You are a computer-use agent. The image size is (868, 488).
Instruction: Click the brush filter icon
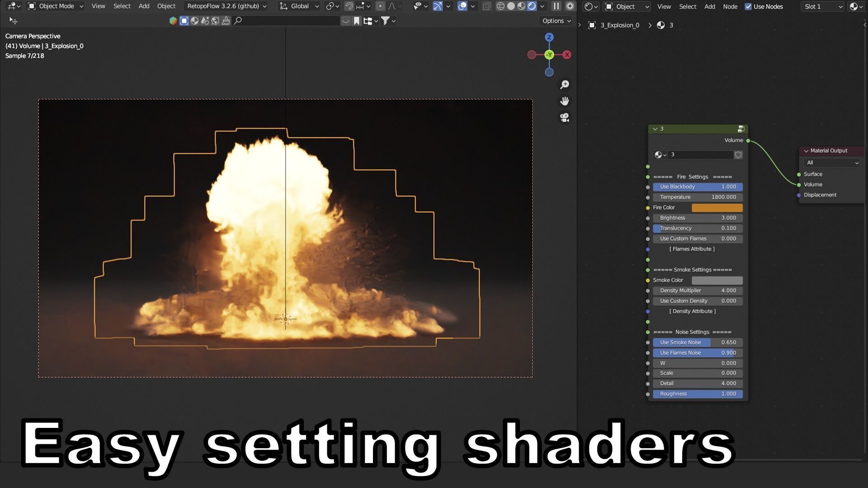pos(226,21)
